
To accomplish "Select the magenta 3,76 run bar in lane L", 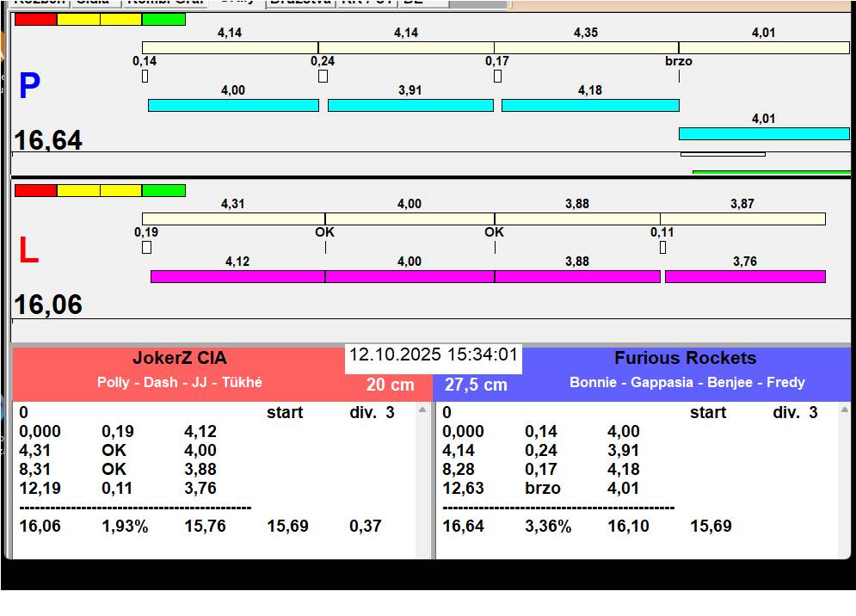I will 745,276.
